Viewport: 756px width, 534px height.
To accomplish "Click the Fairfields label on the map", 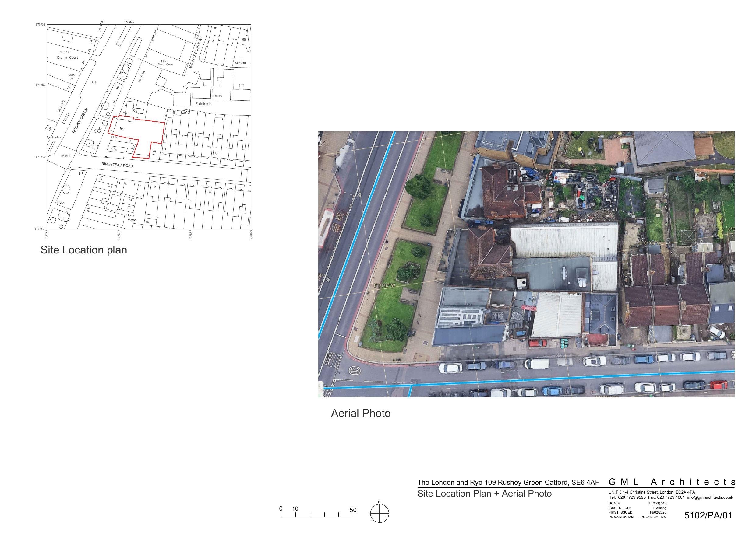I will [203, 104].
